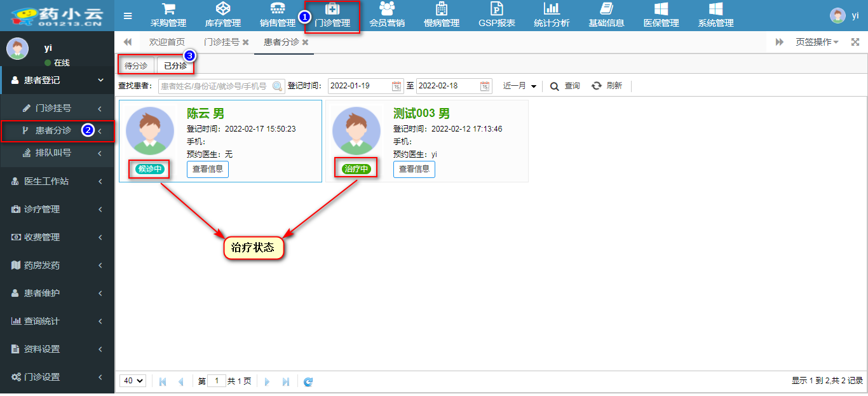Open 会员营销 membership module
Screen dimensions: 868x396
click(387, 16)
